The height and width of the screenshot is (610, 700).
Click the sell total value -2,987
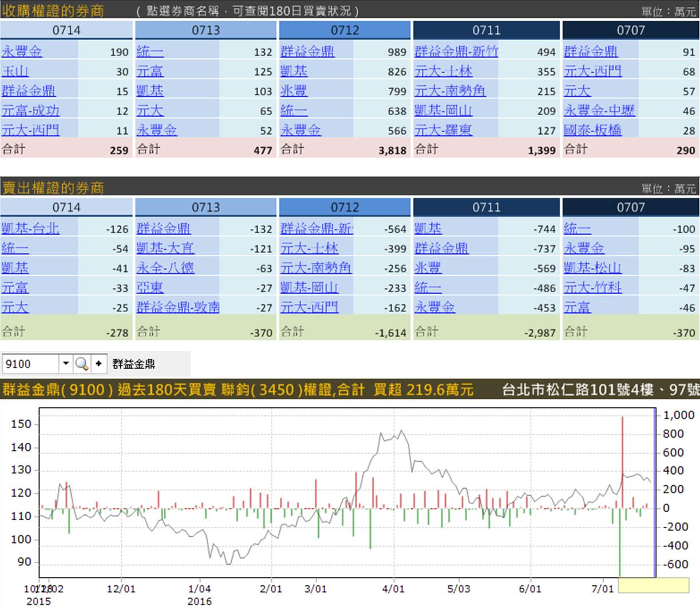point(540,332)
